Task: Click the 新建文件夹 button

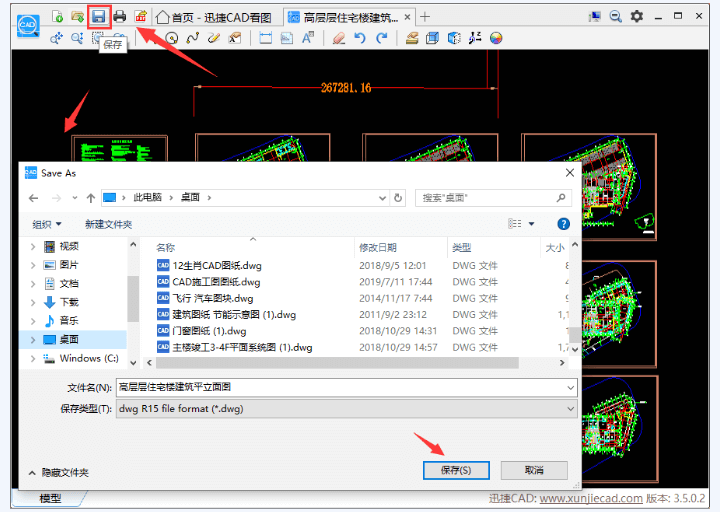Action: click(x=108, y=224)
